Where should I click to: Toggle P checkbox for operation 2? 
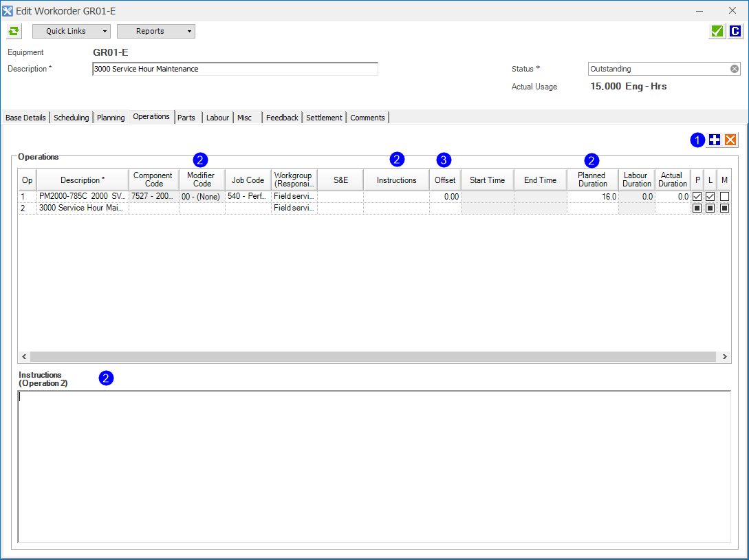(x=697, y=208)
